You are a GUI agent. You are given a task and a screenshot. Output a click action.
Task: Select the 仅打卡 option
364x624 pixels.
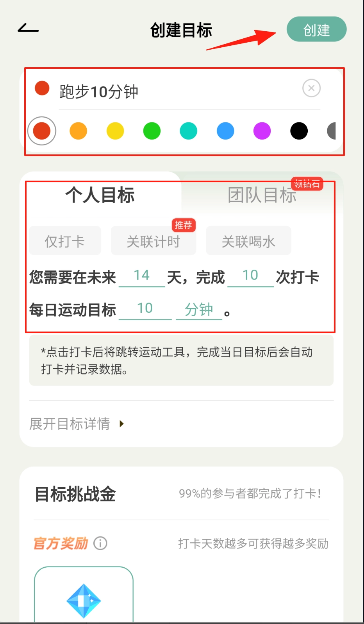pos(65,241)
